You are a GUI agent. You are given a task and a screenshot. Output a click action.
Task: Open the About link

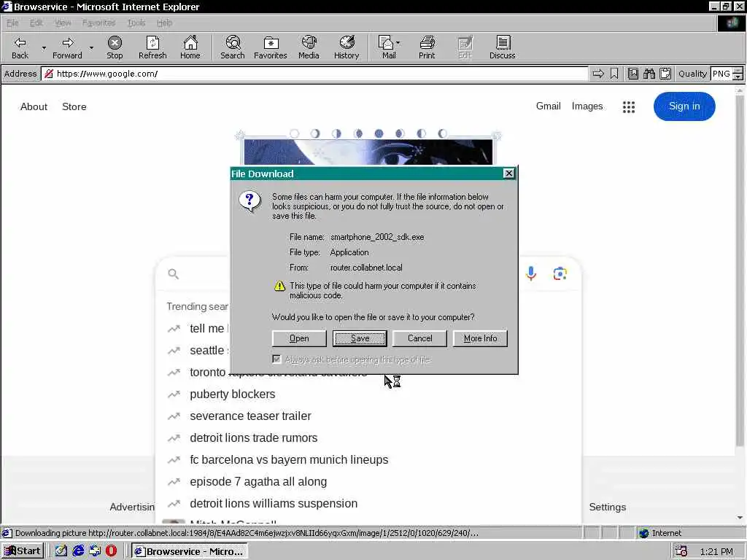tap(34, 106)
